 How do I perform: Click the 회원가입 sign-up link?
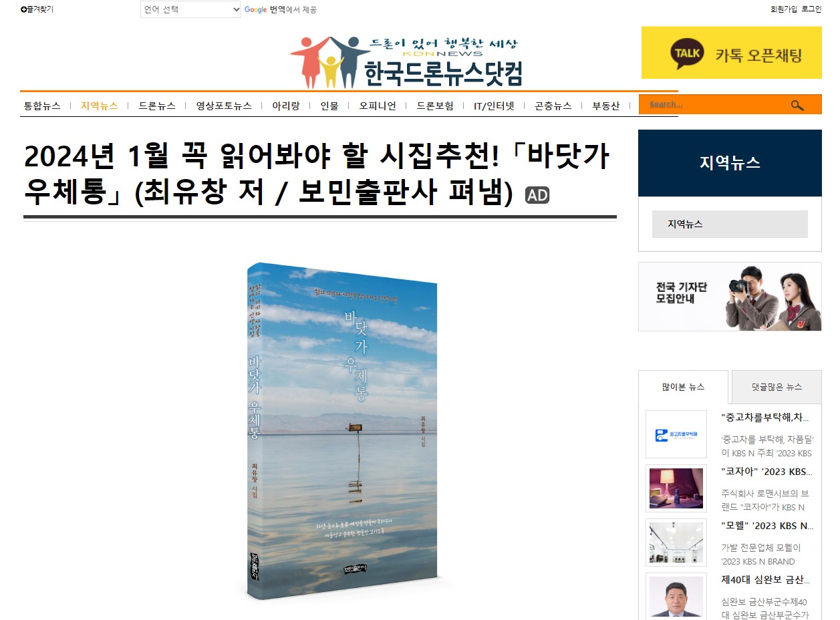[783, 9]
